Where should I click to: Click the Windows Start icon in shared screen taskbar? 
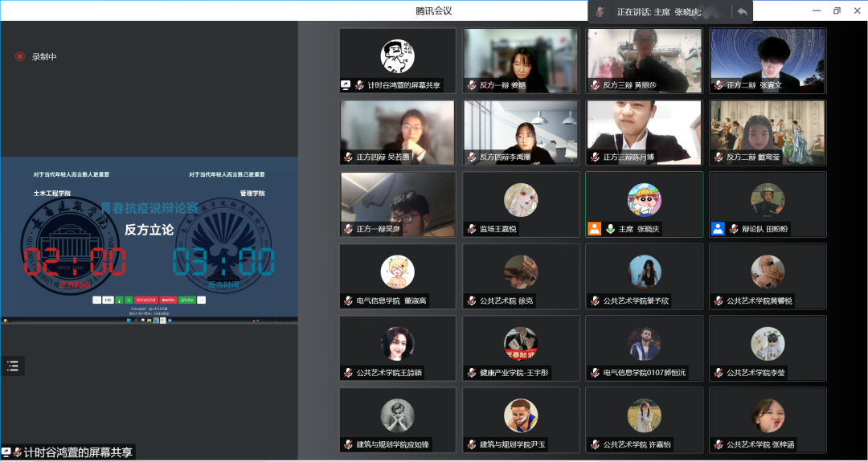coord(129,320)
